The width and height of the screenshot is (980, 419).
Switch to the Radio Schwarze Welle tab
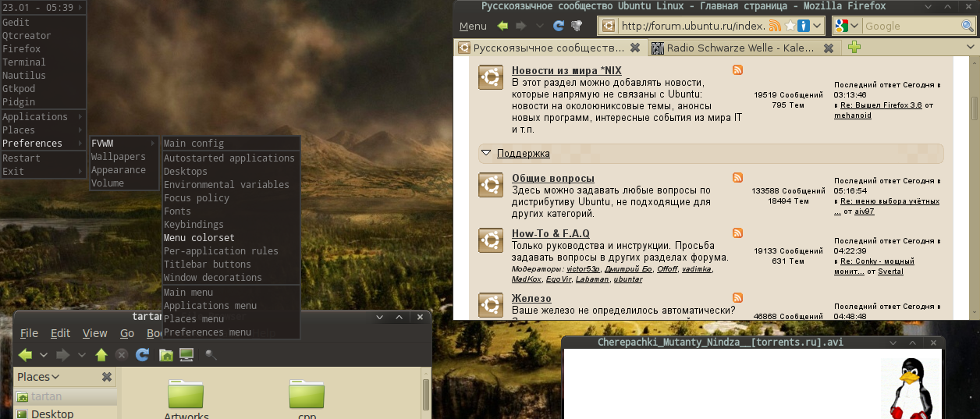tap(743, 48)
